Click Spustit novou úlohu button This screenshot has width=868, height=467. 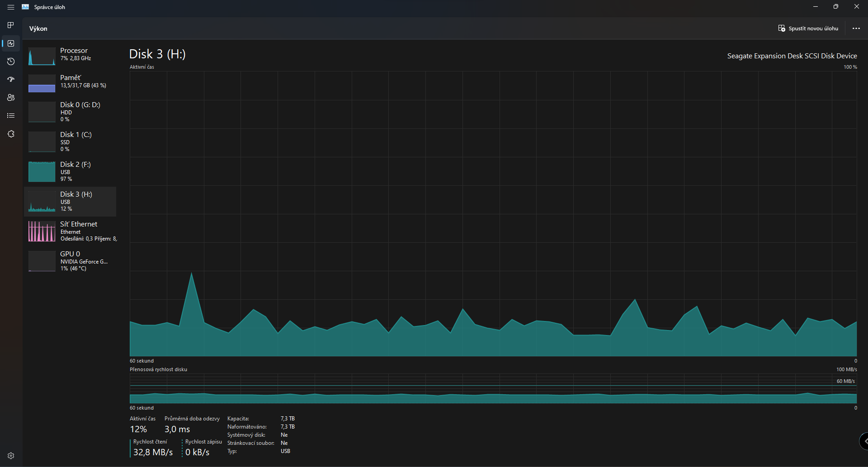point(808,28)
